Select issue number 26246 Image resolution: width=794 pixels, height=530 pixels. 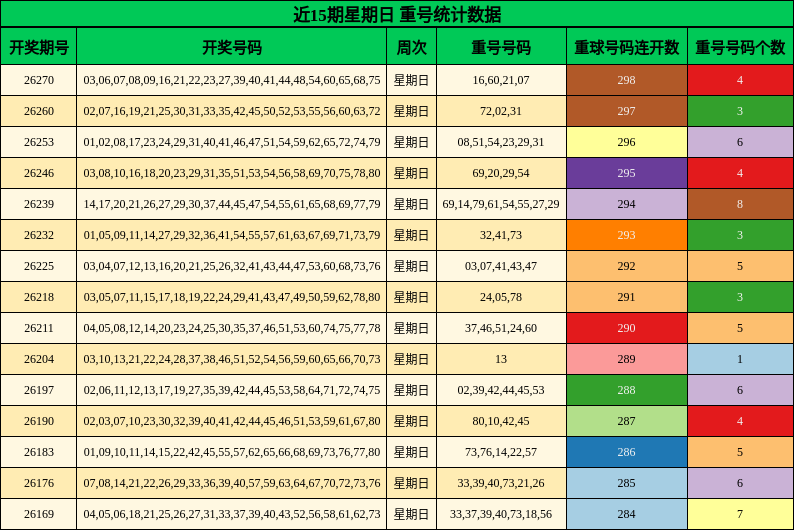tap(38, 173)
